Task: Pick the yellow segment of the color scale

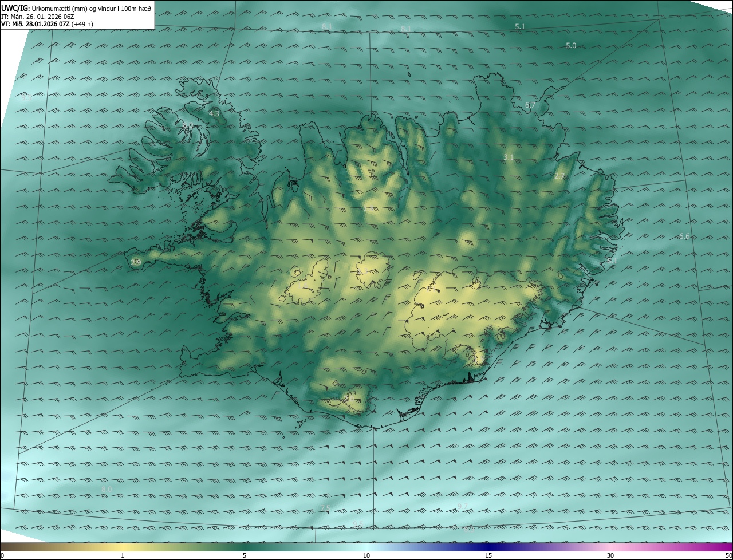Action: [x=123, y=547]
